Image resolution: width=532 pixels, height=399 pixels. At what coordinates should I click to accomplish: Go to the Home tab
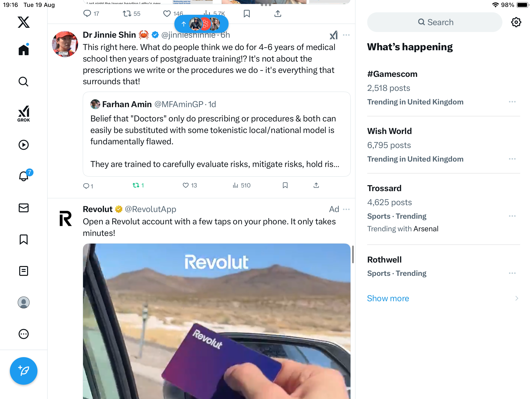point(24,50)
